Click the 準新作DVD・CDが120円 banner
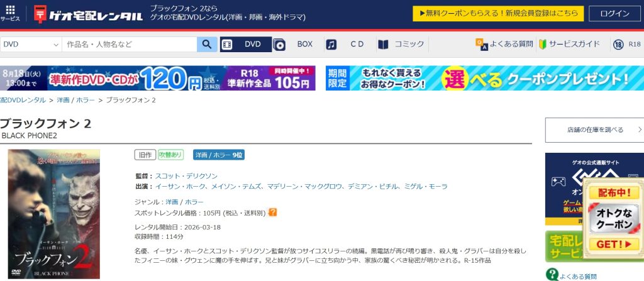Viewport: 644px width, 281px height. (x=158, y=78)
